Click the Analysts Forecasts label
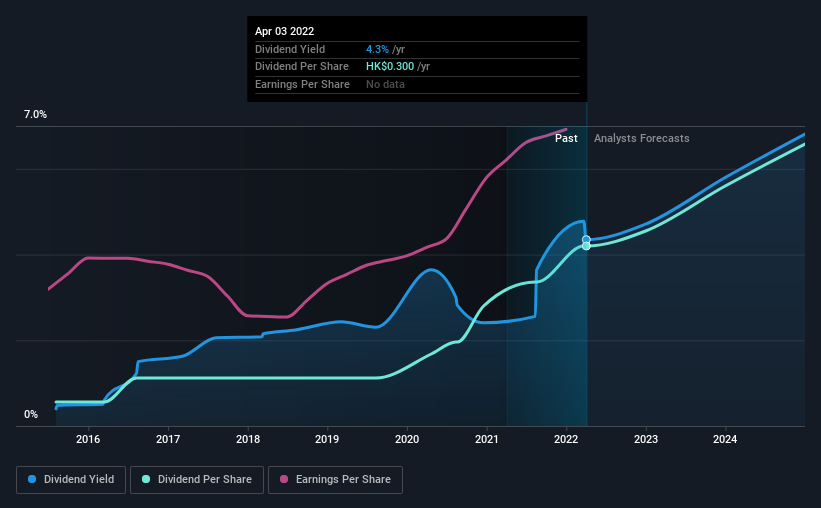821x508 pixels. [641, 138]
